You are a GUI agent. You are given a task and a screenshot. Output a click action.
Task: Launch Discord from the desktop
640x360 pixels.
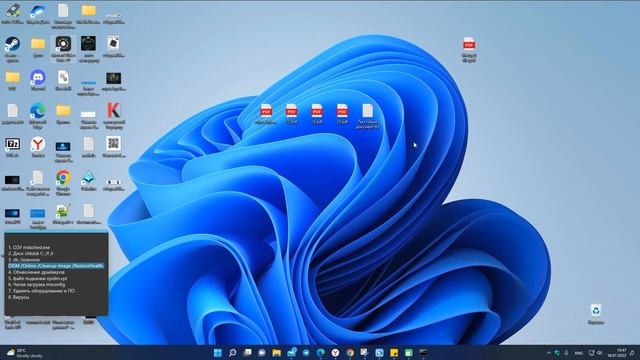click(x=38, y=77)
